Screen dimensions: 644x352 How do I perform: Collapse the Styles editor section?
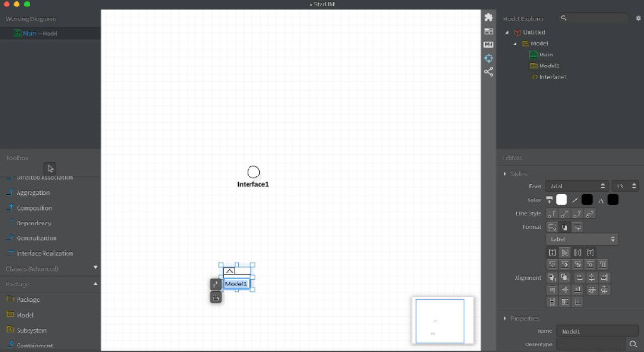(x=505, y=174)
